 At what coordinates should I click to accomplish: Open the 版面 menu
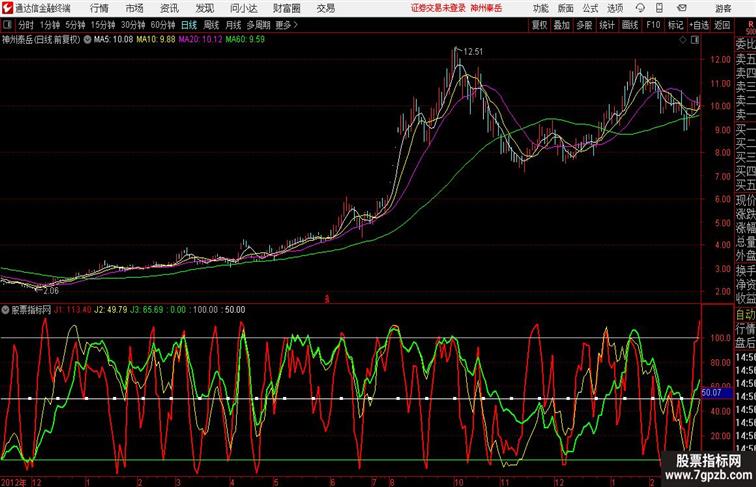tap(565, 8)
